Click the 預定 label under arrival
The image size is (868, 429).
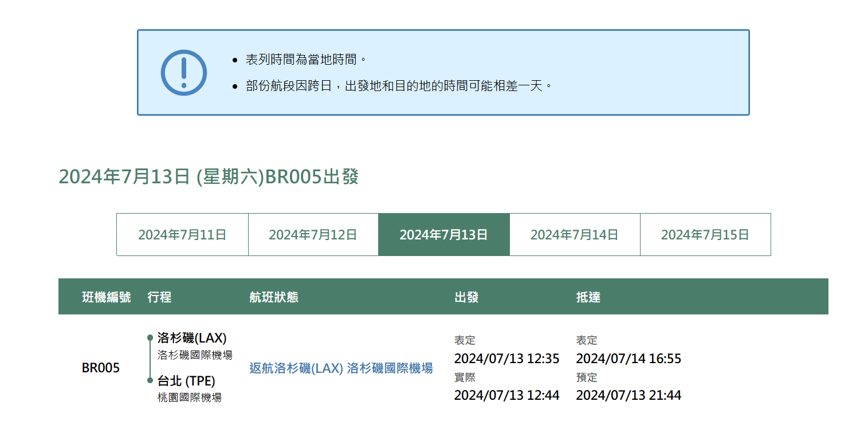(587, 377)
